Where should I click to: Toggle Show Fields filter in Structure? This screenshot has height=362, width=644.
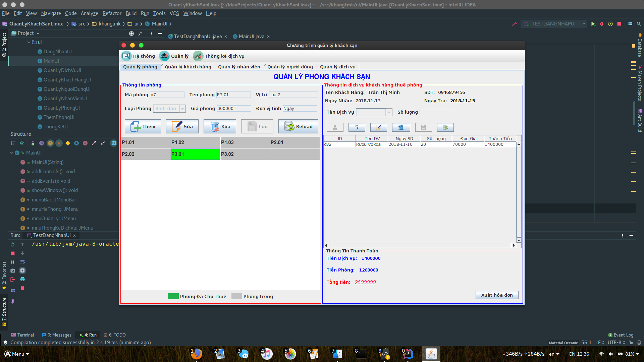(50, 143)
